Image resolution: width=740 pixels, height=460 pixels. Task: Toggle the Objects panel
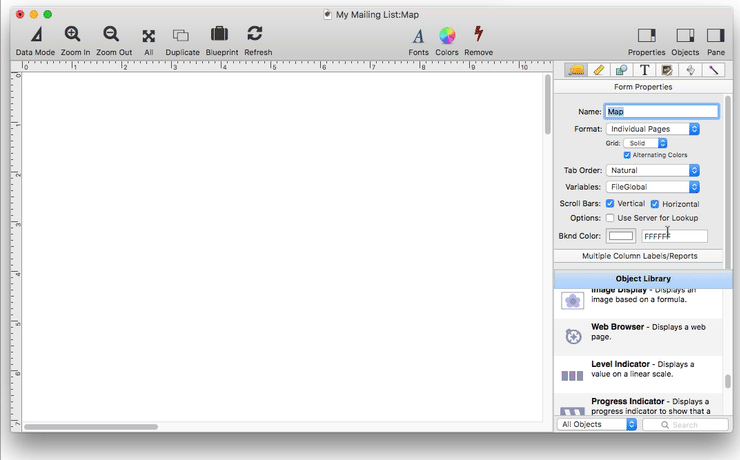685,35
